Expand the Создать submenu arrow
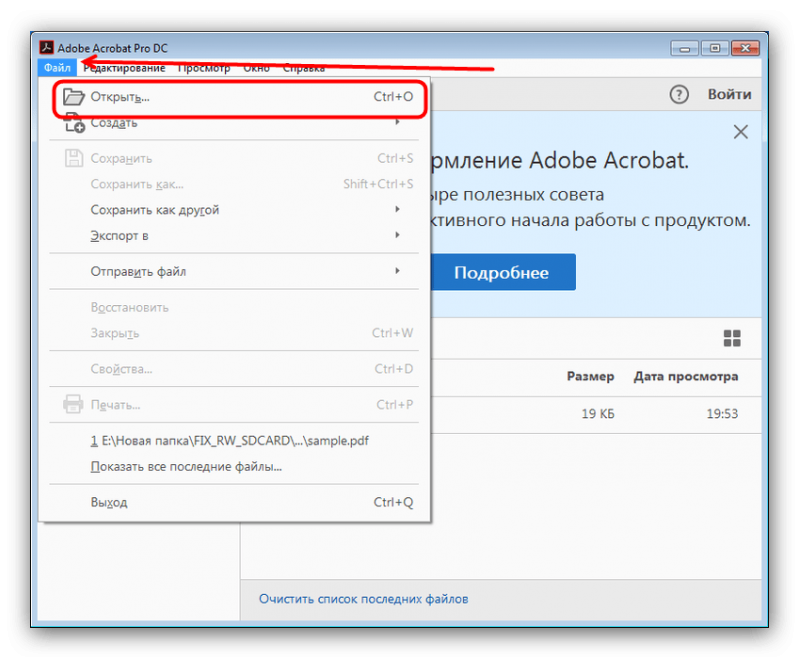800x659 pixels. point(397,122)
